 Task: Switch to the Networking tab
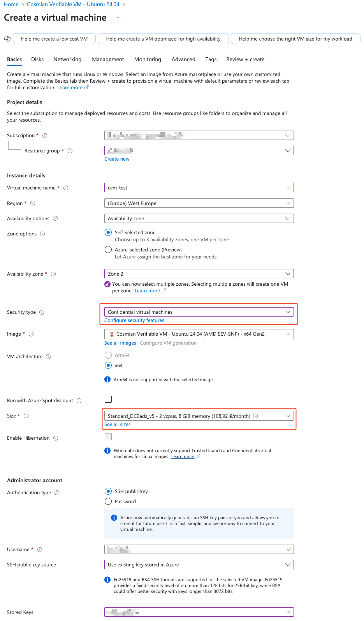coord(67,59)
